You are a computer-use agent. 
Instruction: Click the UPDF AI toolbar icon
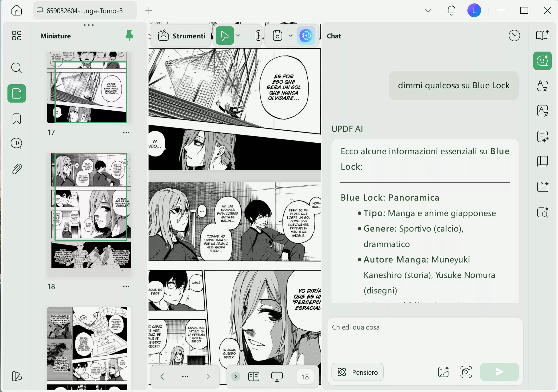tap(306, 36)
